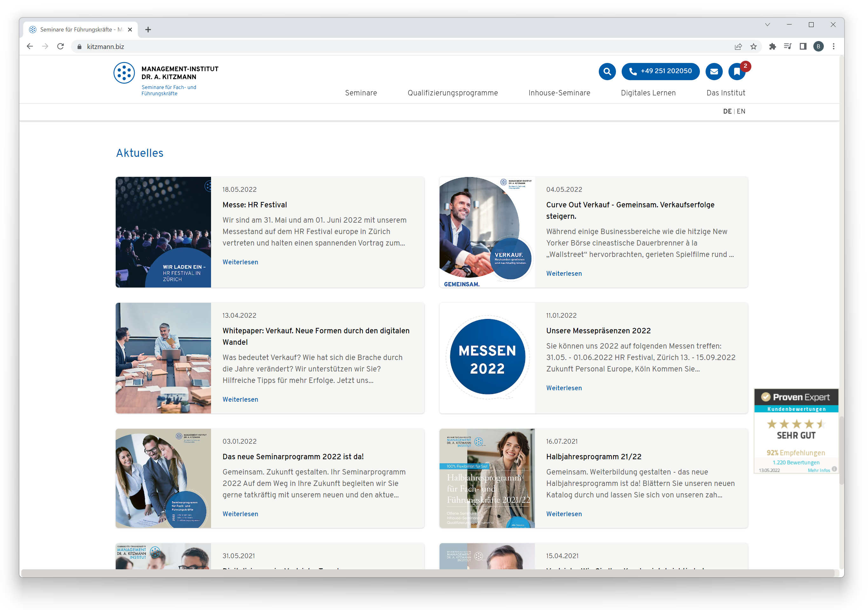Screen dimensions: 868x610
Task: Click the Proven Expert info circle icon
Action: click(x=834, y=469)
